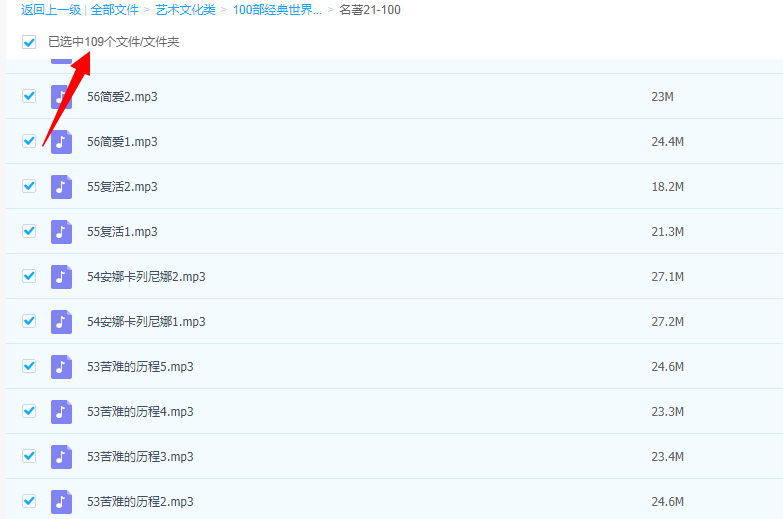The image size is (783, 519).
Task: Open 全部文件 in the breadcrumb
Action: (114, 10)
